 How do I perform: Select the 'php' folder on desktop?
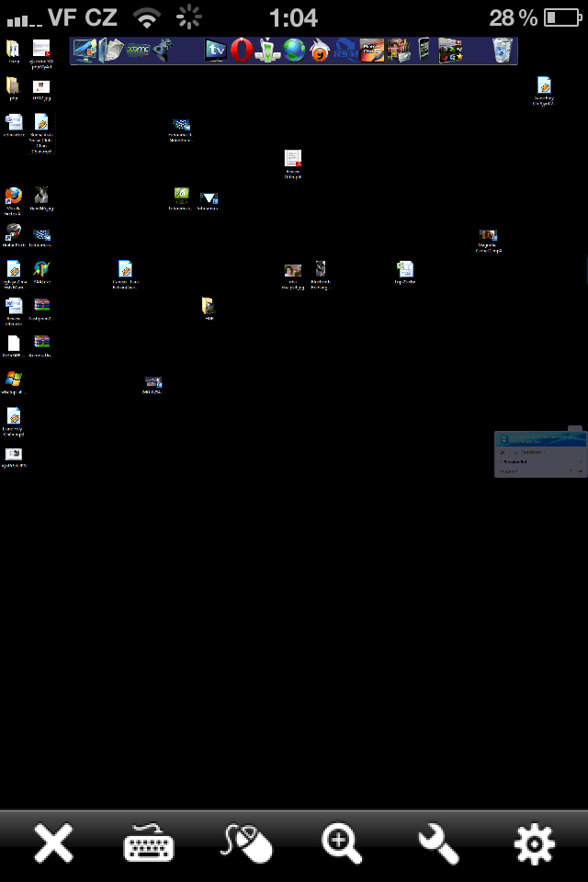coord(13,85)
